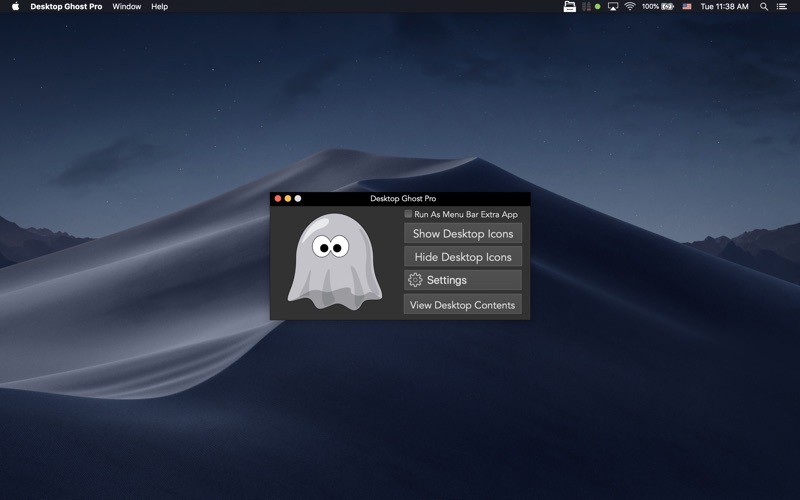Open the Apple menu
Image resolution: width=800 pixels, height=500 pixels.
(x=15, y=7)
